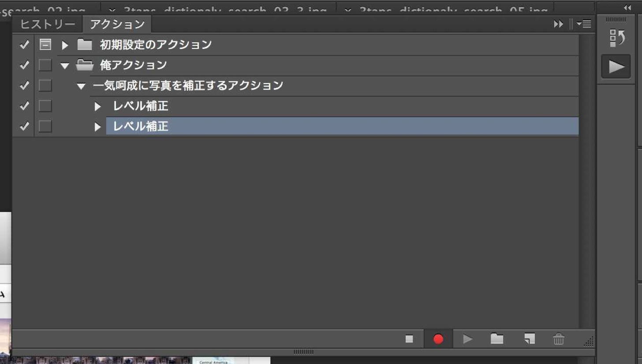Create a new action

[x=529, y=338]
